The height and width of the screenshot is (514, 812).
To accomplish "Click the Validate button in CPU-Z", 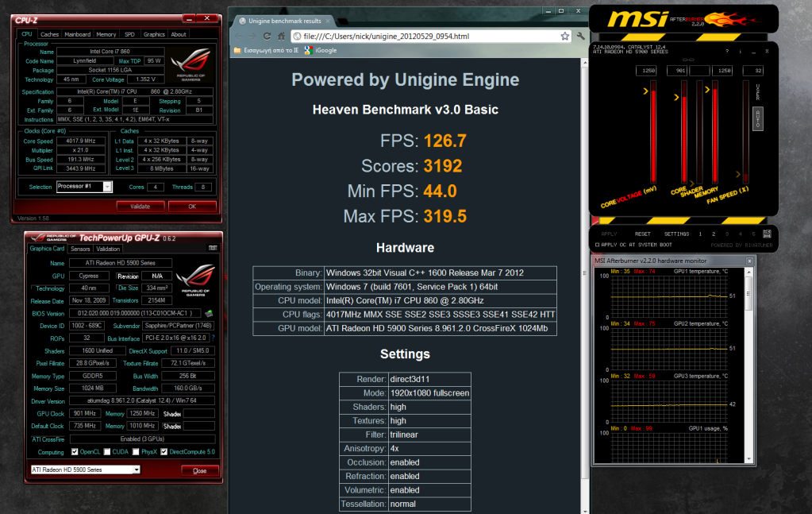I will tap(140, 207).
